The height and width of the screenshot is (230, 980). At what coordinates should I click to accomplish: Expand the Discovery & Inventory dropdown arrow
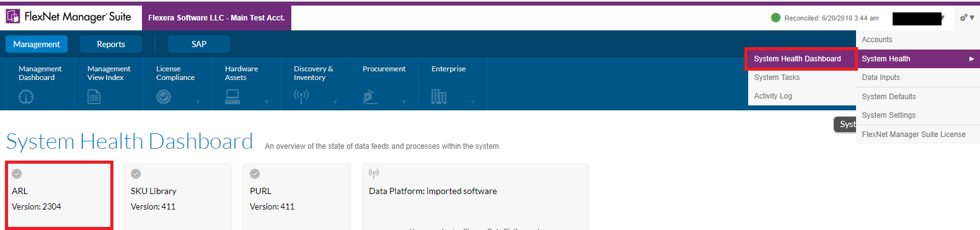(x=335, y=102)
